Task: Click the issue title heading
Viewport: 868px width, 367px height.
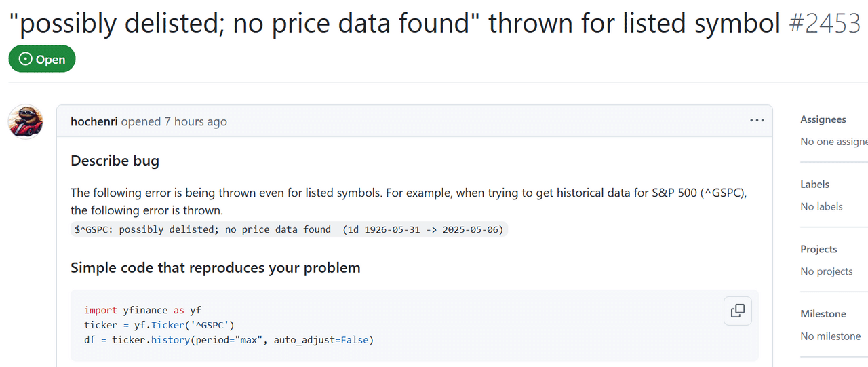Action: point(395,24)
